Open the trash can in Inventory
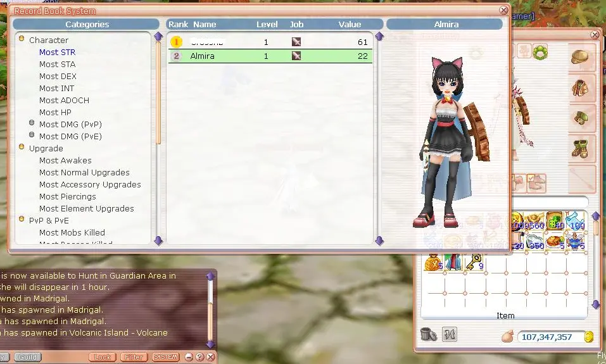The image size is (606, 364). tap(428, 334)
